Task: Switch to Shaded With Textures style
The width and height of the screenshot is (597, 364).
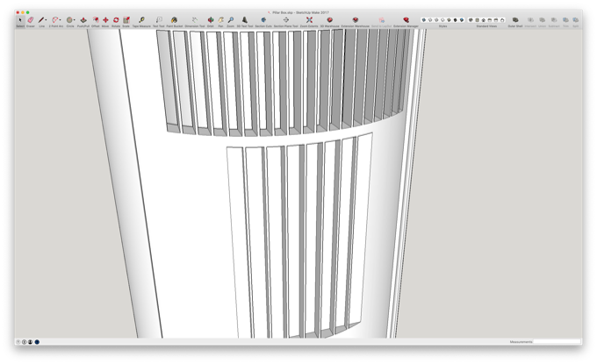Action: [455, 20]
